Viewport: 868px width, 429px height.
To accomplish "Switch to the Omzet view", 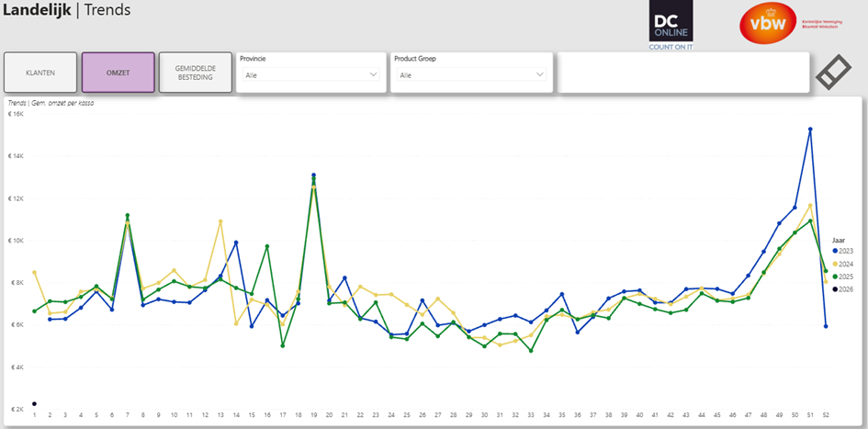I will [x=118, y=73].
